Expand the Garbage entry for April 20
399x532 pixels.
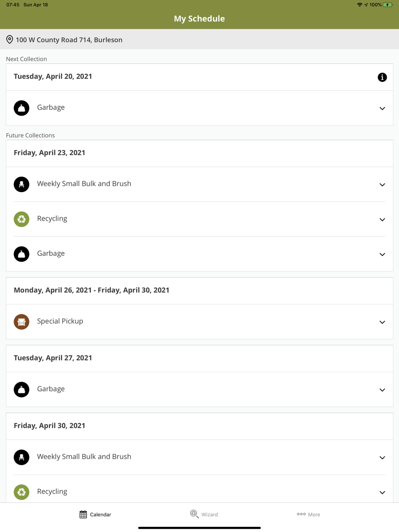[382, 108]
